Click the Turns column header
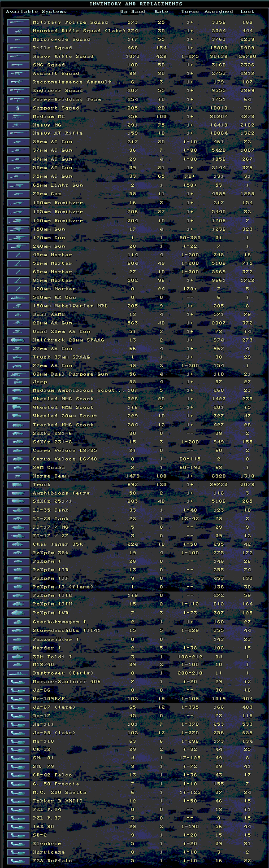 pyautogui.click(x=190, y=12)
